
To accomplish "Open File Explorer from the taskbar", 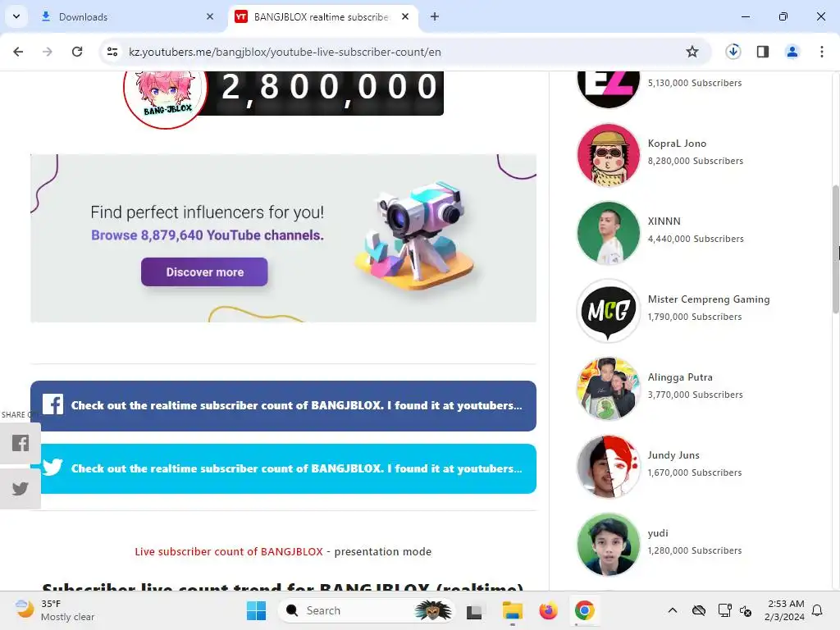I will [x=512, y=610].
